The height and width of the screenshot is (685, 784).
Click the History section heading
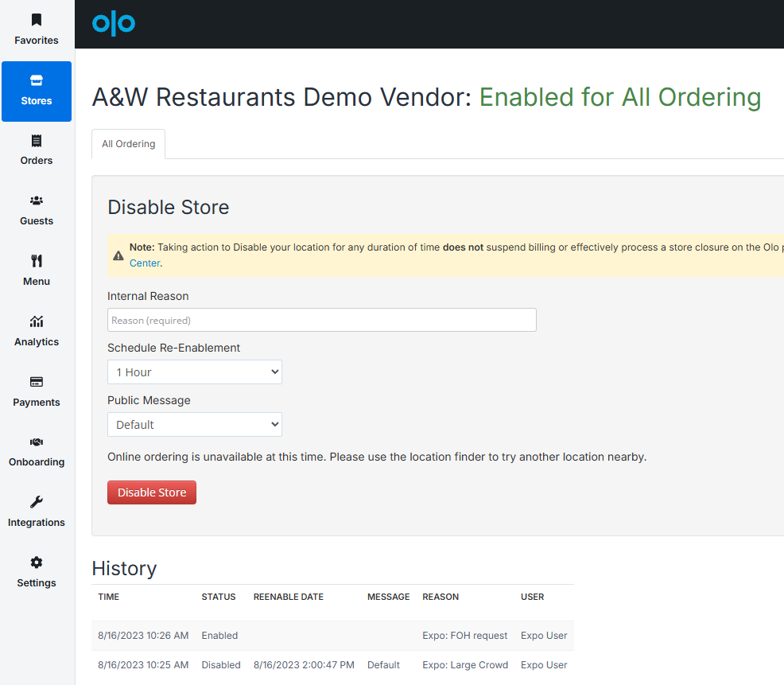click(125, 568)
